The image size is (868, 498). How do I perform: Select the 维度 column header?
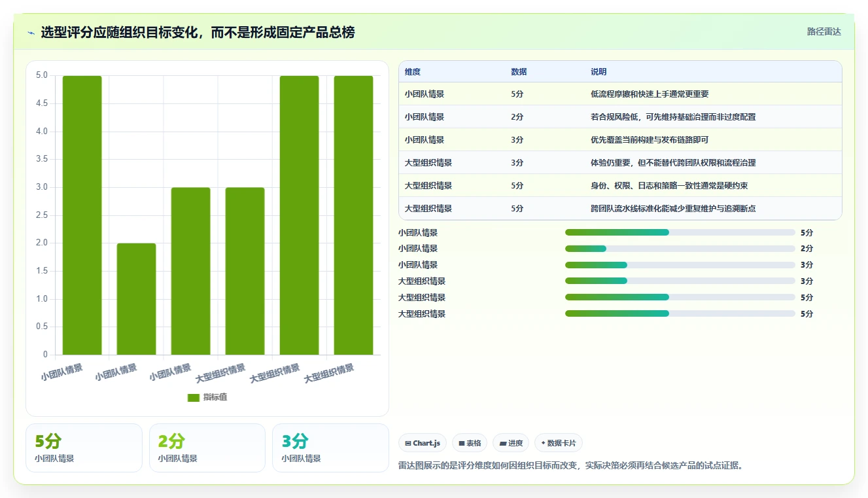pos(413,71)
